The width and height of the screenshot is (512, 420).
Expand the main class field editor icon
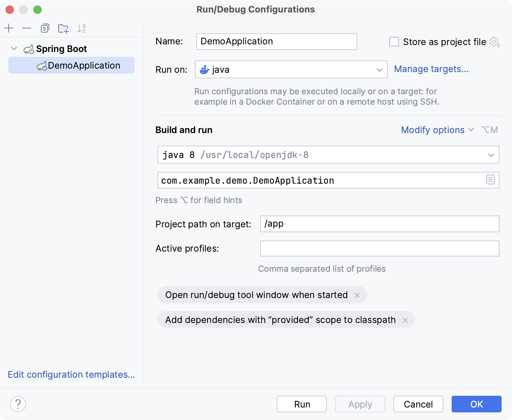point(490,180)
